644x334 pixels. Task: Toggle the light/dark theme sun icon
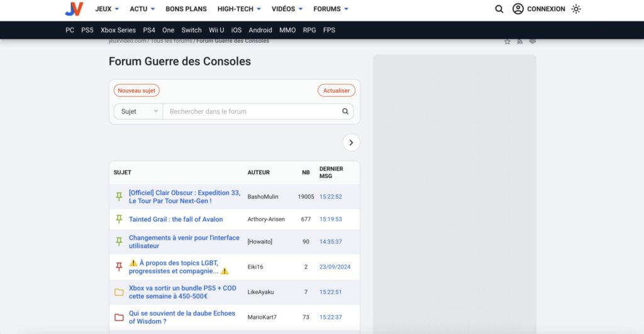click(x=576, y=9)
